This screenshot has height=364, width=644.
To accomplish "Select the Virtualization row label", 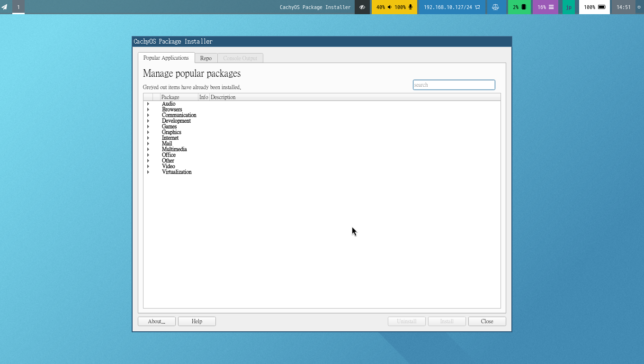I will pyautogui.click(x=177, y=172).
